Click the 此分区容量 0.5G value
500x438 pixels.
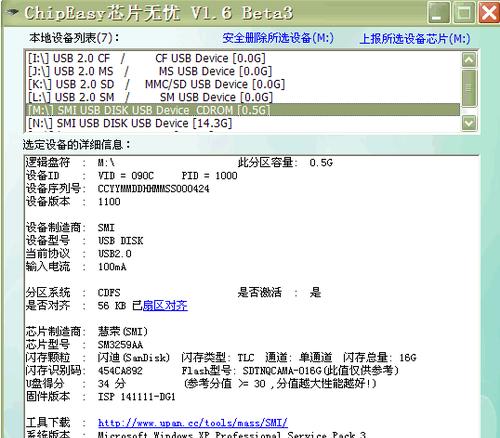[321, 163]
